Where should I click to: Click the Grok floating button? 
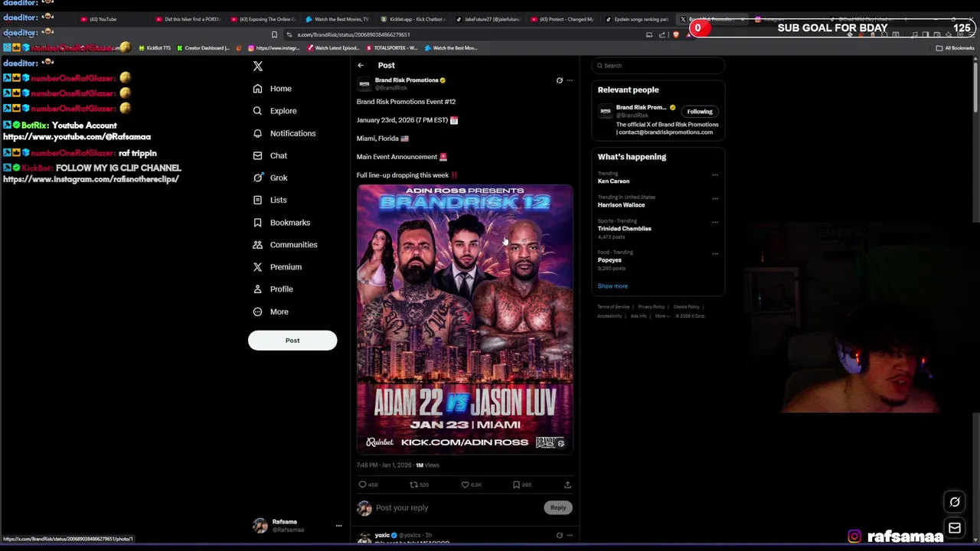pyautogui.click(x=955, y=502)
